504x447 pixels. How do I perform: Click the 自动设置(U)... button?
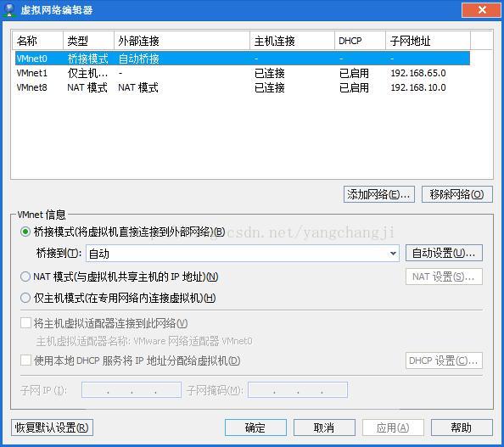[x=444, y=253]
